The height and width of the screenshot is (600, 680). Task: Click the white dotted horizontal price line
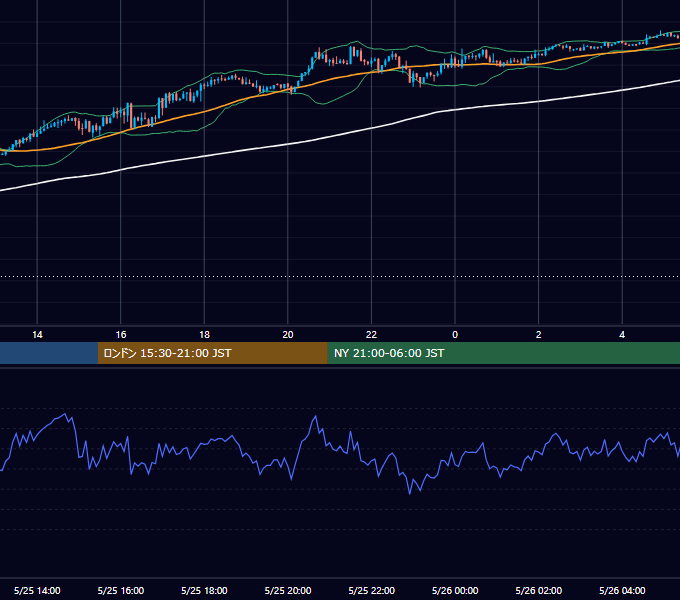click(340, 276)
